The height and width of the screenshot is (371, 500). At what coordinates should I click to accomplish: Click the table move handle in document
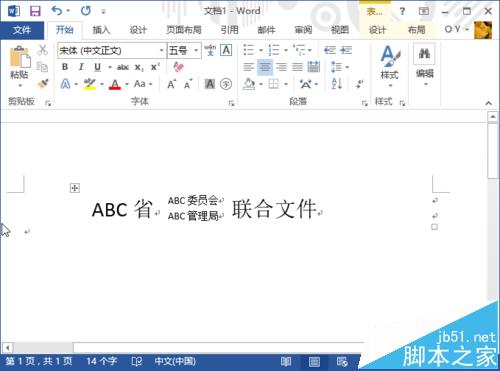[x=75, y=188]
